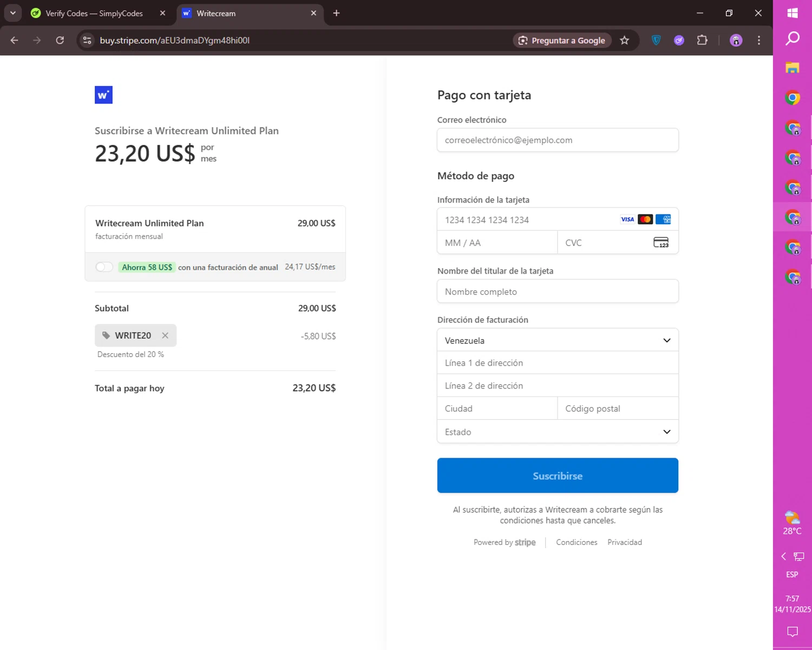The image size is (812, 650).
Task: Open the ESP input language selector
Action: (793, 575)
